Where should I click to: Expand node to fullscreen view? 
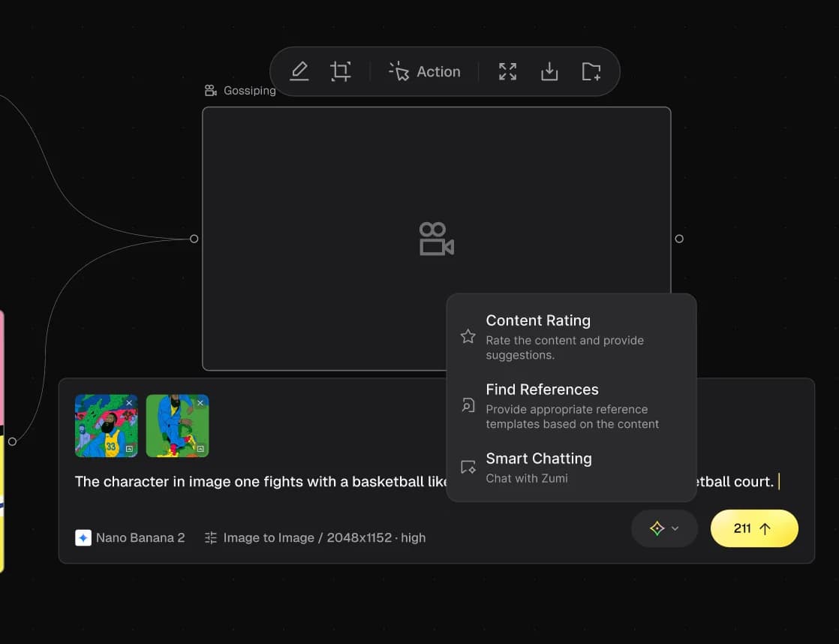pos(507,71)
